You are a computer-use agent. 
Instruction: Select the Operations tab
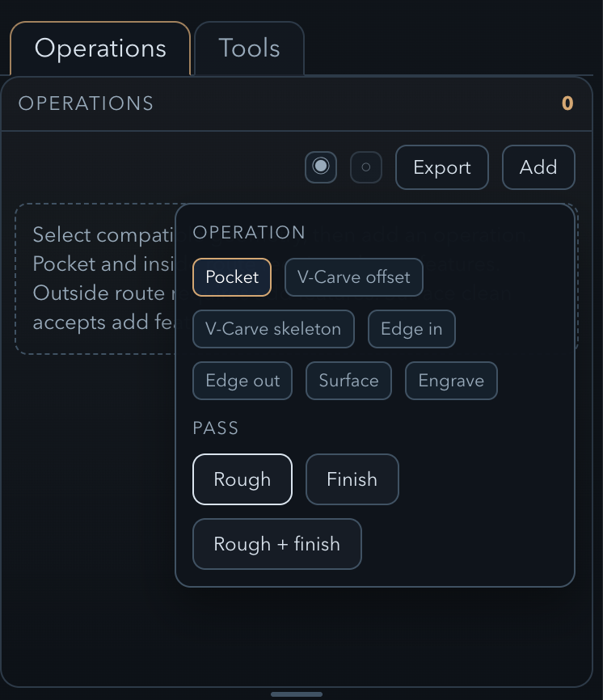[x=100, y=48]
